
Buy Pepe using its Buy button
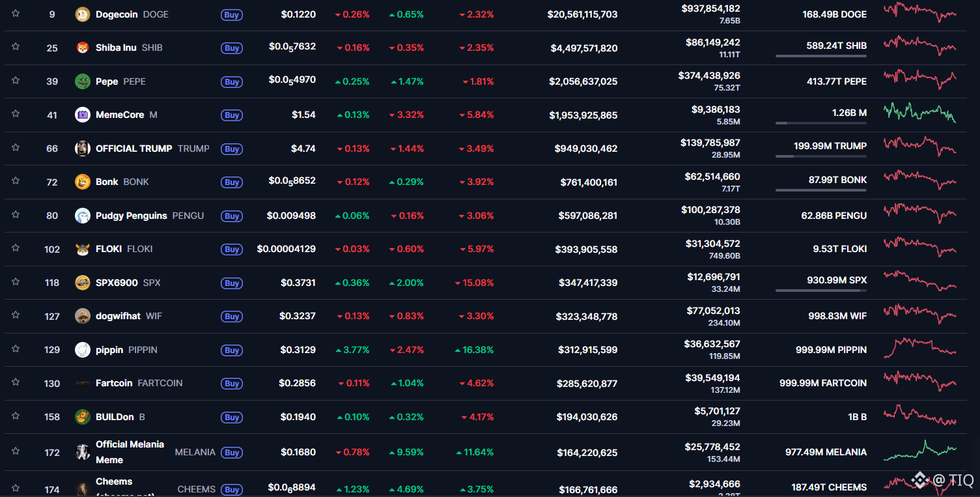click(x=232, y=82)
